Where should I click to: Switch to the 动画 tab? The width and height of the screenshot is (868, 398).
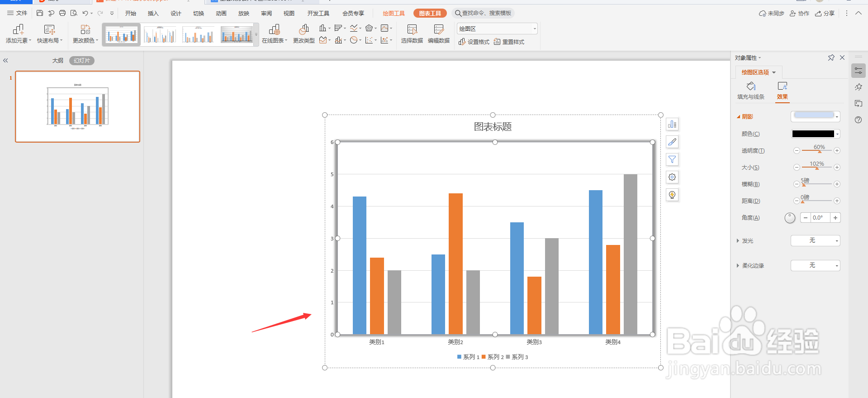point(221,13)
